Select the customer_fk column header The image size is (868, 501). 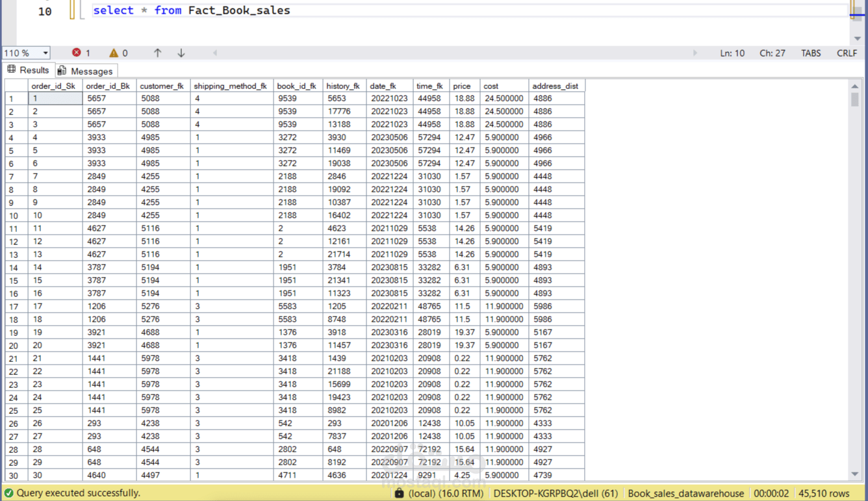[x=163, y=86]
